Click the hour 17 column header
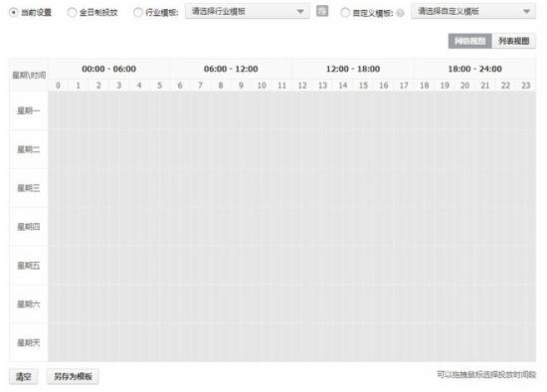 pos(404,86)
